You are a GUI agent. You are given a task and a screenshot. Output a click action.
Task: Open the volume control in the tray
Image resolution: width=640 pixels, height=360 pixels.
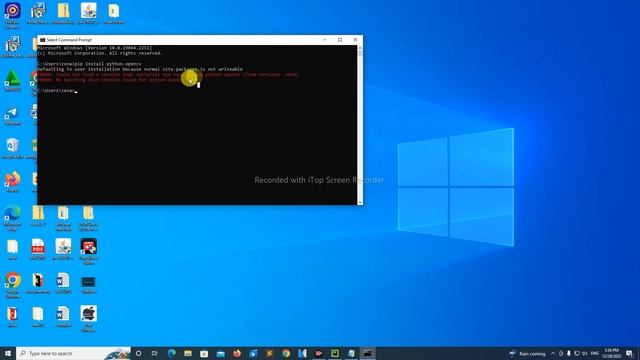click(x=584, y=353)
